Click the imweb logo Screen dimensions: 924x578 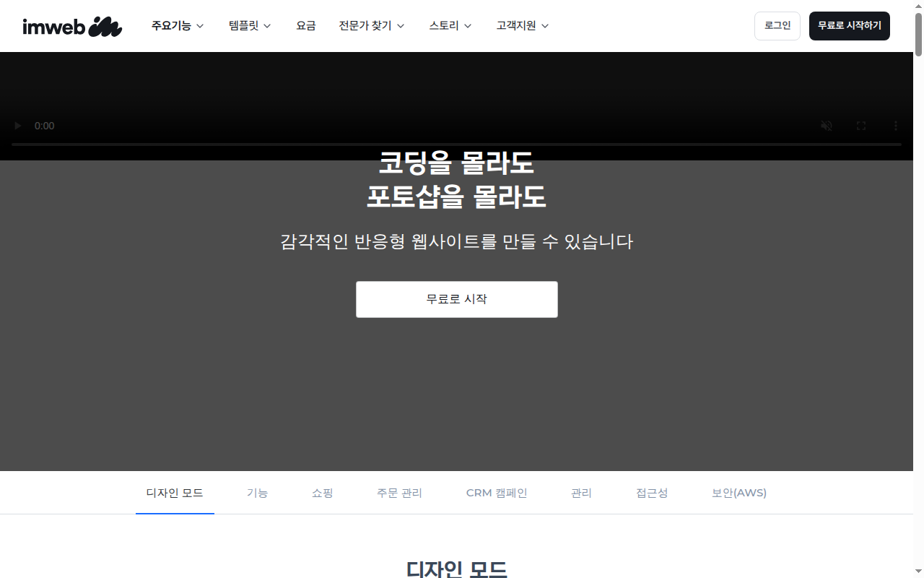[72, 27]
